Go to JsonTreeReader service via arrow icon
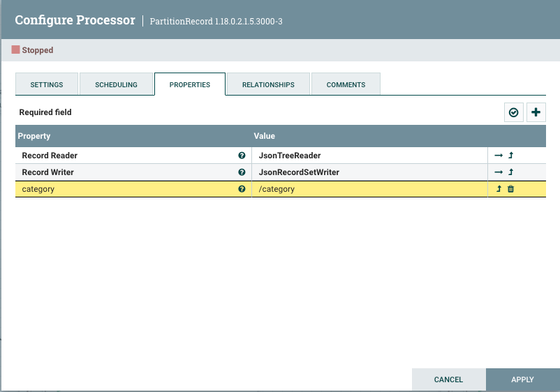 [499, 156]
